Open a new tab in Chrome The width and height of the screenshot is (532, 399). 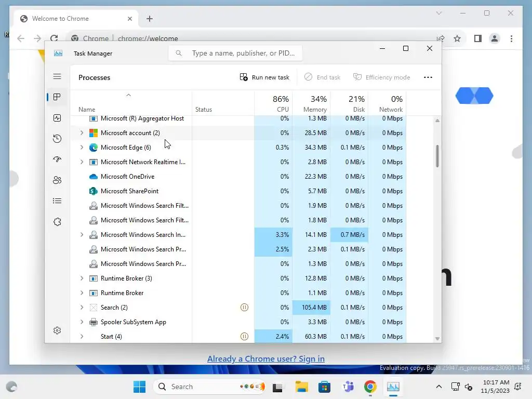[x=150, y=19]
